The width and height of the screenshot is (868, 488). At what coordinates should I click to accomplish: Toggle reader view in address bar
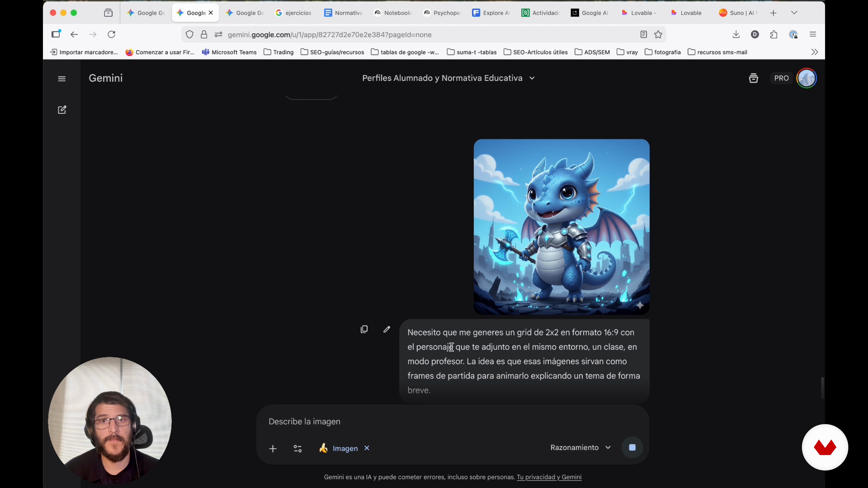point(644,34)
